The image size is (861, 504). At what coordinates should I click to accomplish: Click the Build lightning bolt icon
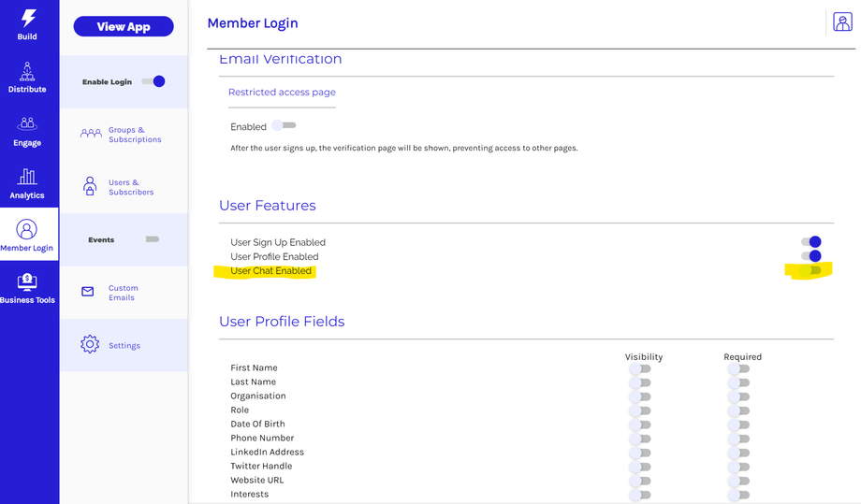pyautogui.click(x=28, y=19)
